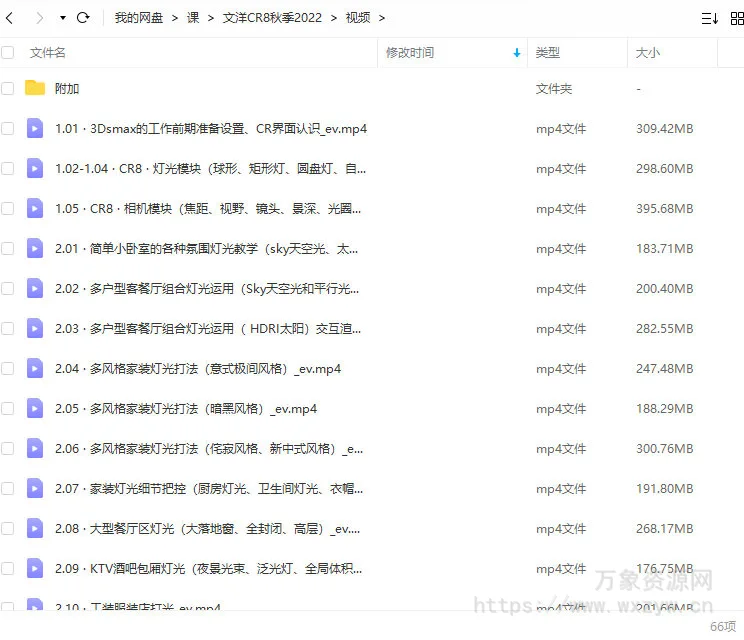Refresh the current folder listing
Viewport: 744px width, 640px height.
[83, 18]
